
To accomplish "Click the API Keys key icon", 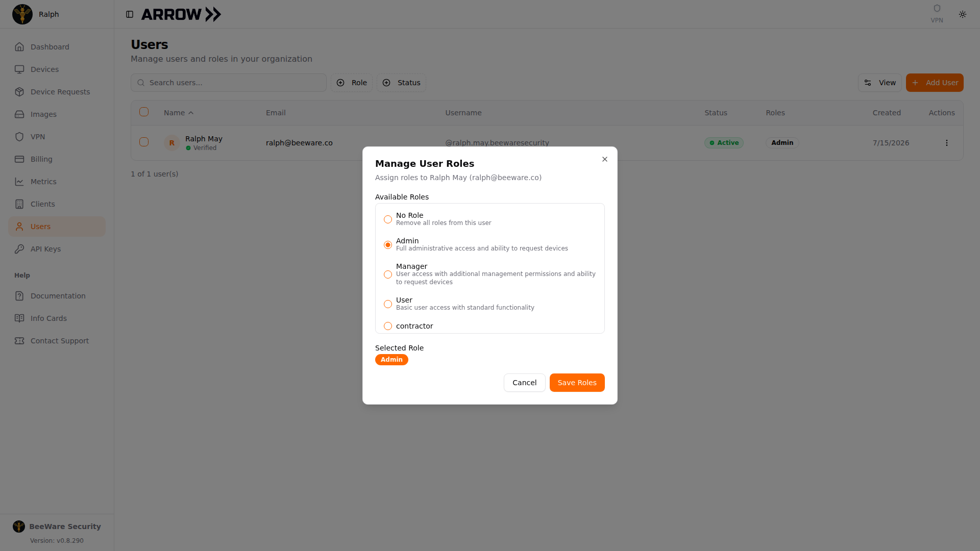I will coord(19,249).
